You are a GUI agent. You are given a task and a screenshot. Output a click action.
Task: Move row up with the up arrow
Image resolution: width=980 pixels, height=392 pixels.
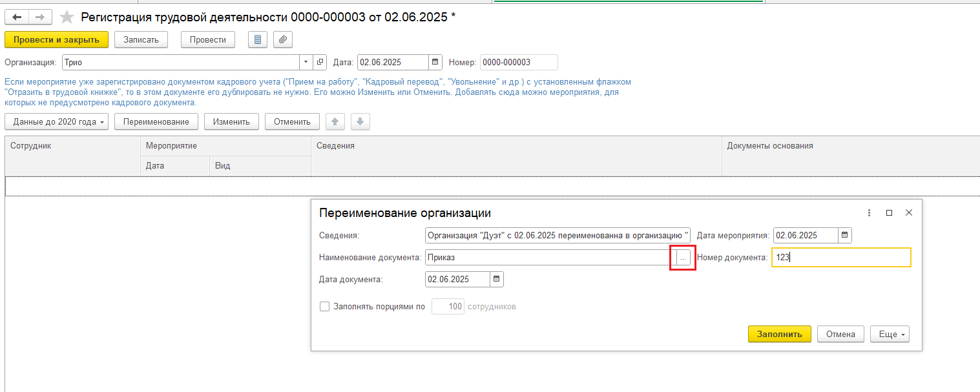[x=336, y=121]
